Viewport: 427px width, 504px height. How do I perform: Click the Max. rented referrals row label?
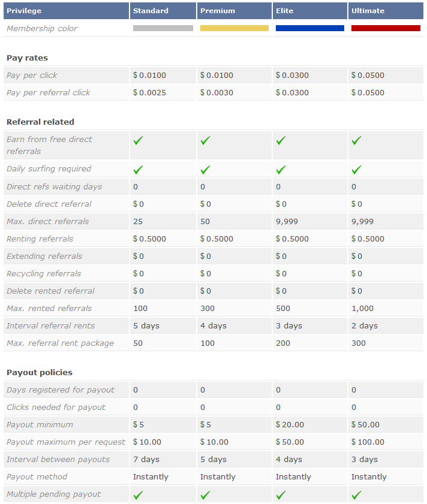[49, 308]
